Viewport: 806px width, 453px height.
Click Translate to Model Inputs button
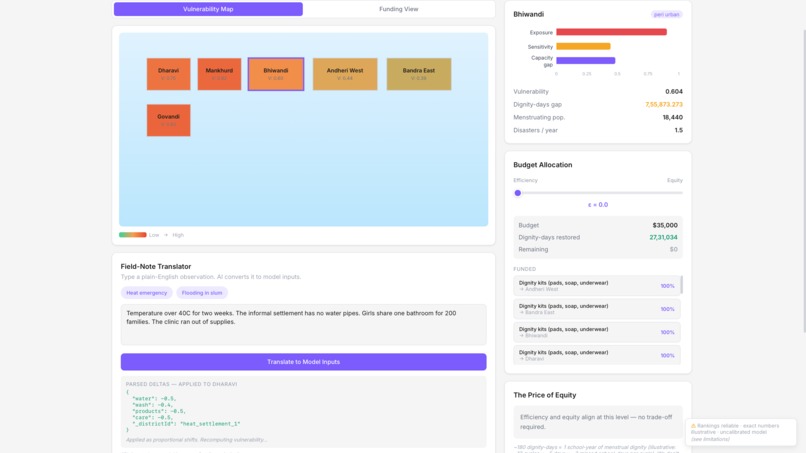coord(303,362)
